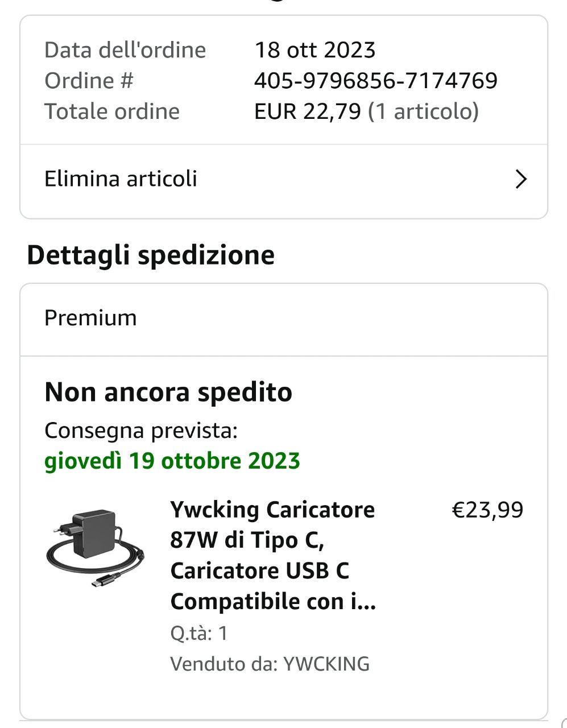The image size is (567, 728).
Task: Click the Q.tà: 1 quantity text
Action: click(x=199, y=633)
